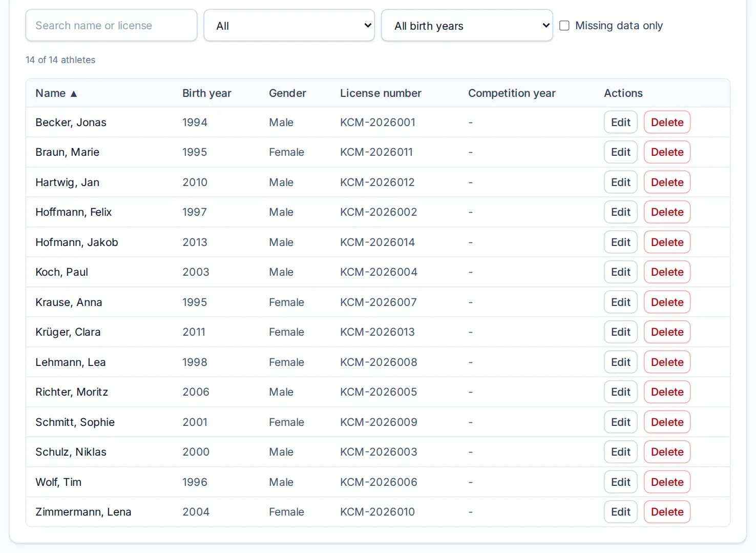Open the 'All' gender filter dropdown
The width and height of the screenshot is (756, 553).
(x=289, y=25)
